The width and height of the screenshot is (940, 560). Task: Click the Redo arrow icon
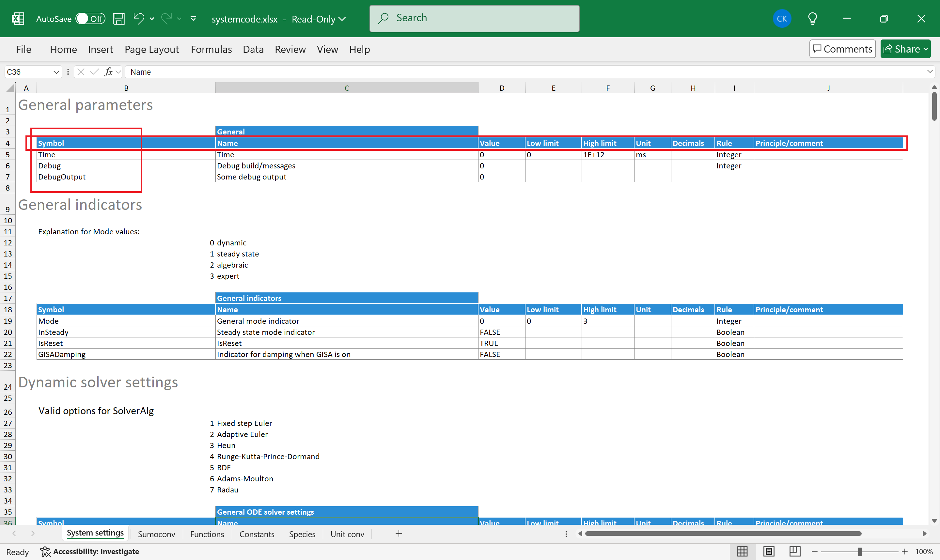(166, 18)
